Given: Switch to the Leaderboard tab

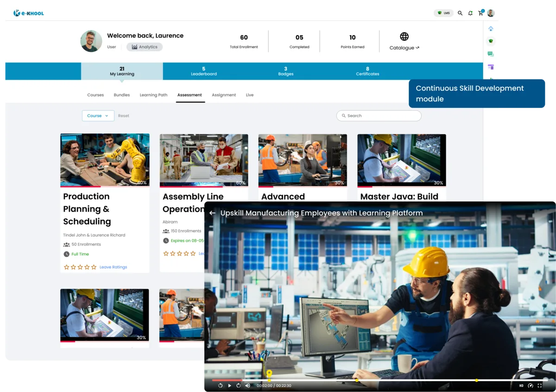Looking at the screenshot, I should 204,71.
